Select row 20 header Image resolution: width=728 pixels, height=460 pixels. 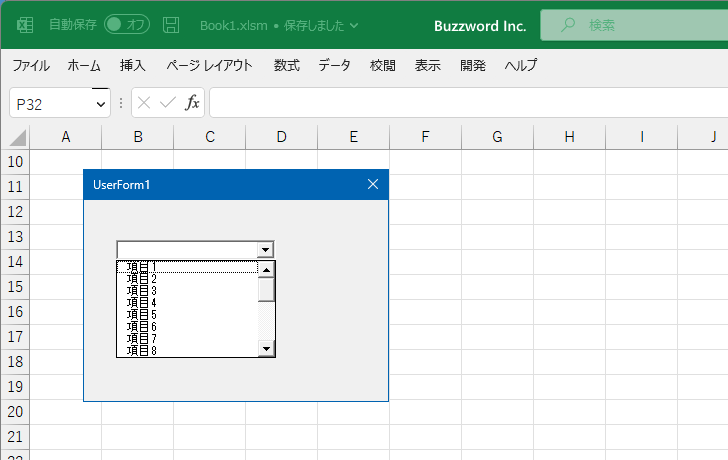(x=15, y=412)
